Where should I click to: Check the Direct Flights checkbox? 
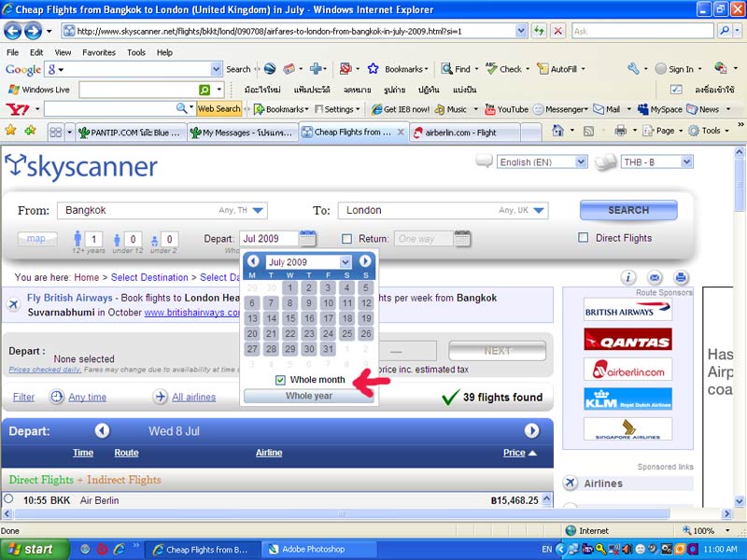coord(583,238)
